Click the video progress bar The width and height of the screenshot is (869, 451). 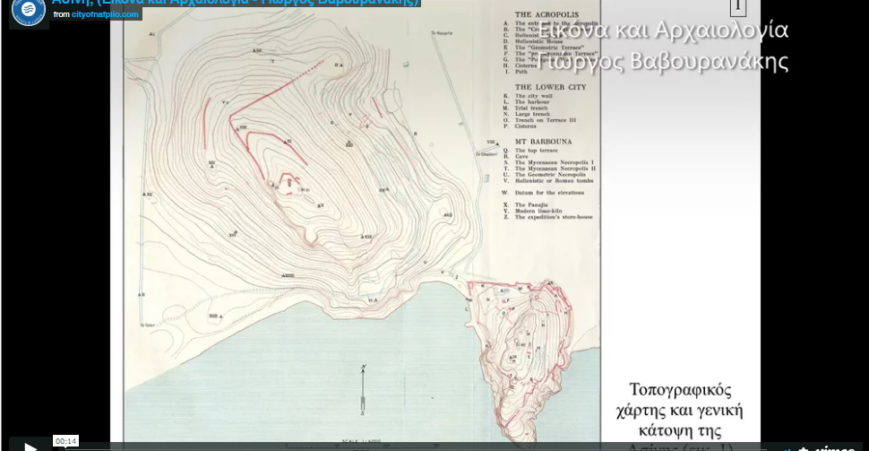click(x=400, y=444)
